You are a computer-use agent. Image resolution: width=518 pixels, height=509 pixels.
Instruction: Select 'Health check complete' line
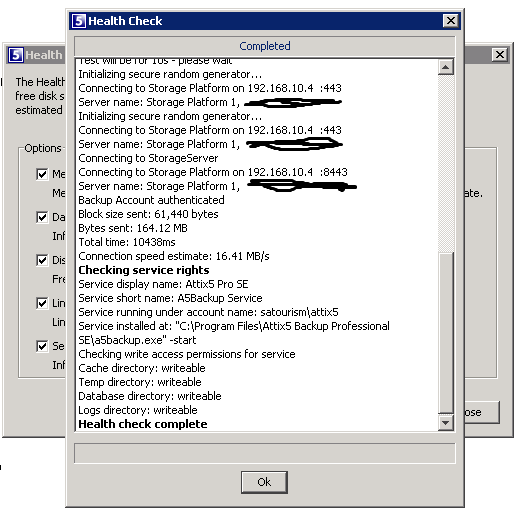click(143, 424)
